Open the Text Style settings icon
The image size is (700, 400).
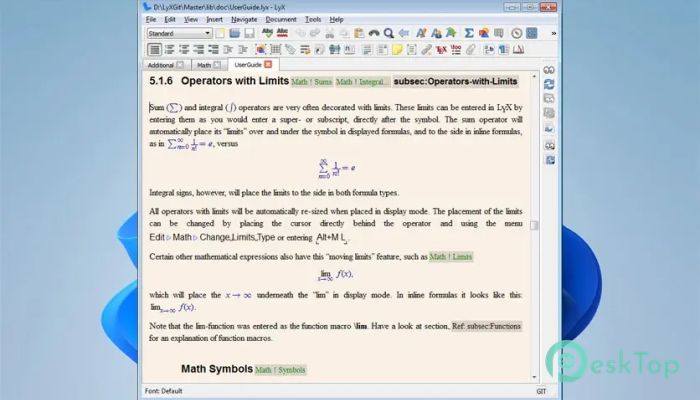click(x=489, y=50)
